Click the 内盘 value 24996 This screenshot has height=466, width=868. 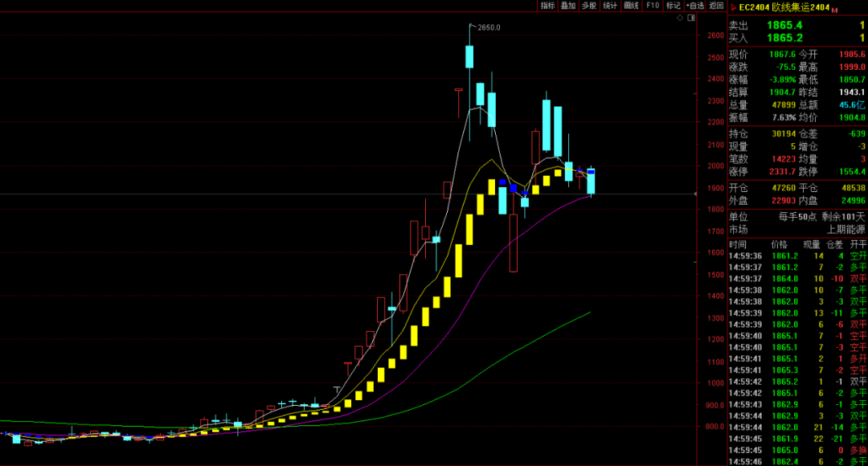[854, 201]
